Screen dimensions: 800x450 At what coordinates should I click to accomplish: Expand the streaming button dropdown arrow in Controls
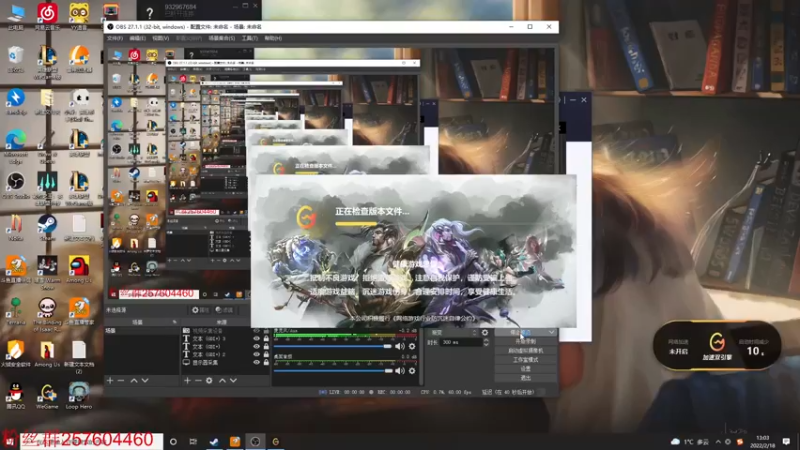tap(552, 333)
